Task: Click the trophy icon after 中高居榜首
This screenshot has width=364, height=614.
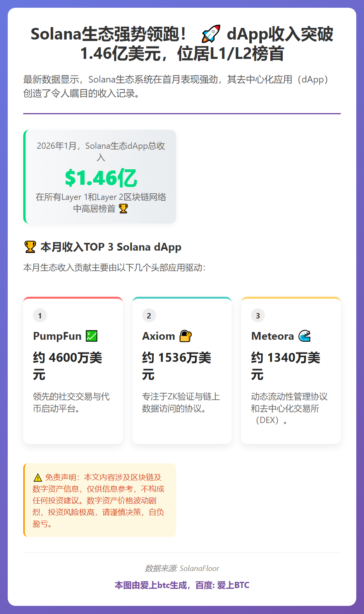Action: point(123,209)
